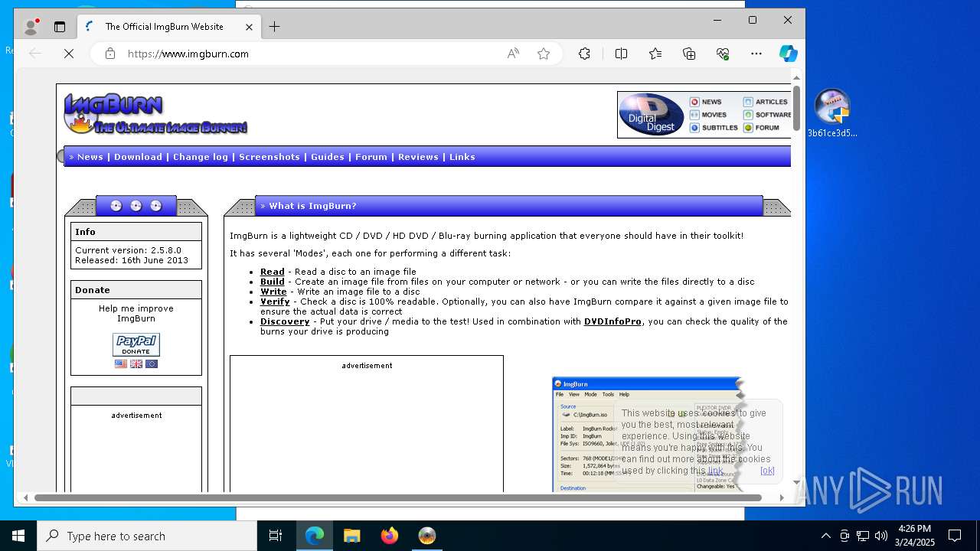Open Reviews navigation item

tap(418, 157)
